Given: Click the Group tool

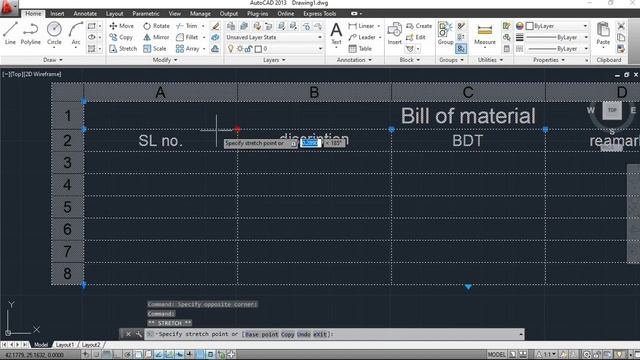Looking at the screenshot, I should point(445,33).
